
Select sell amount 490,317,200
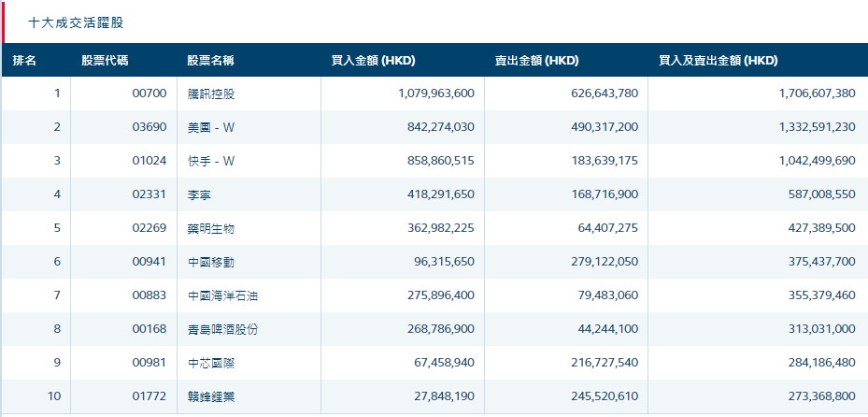pos(605,127)
